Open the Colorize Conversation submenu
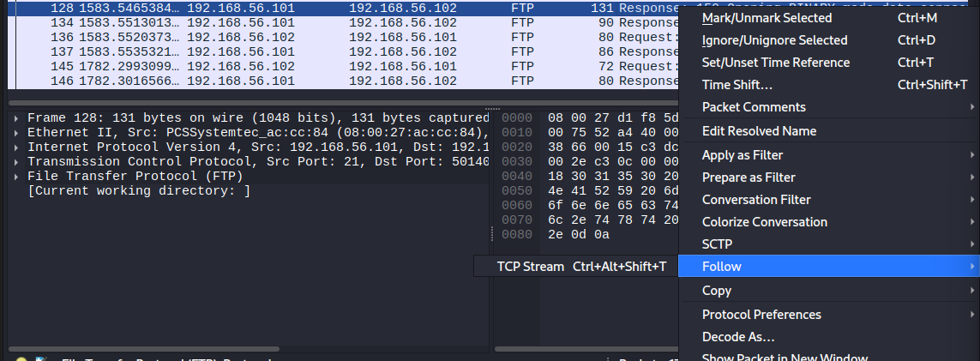 click(764, 222)
